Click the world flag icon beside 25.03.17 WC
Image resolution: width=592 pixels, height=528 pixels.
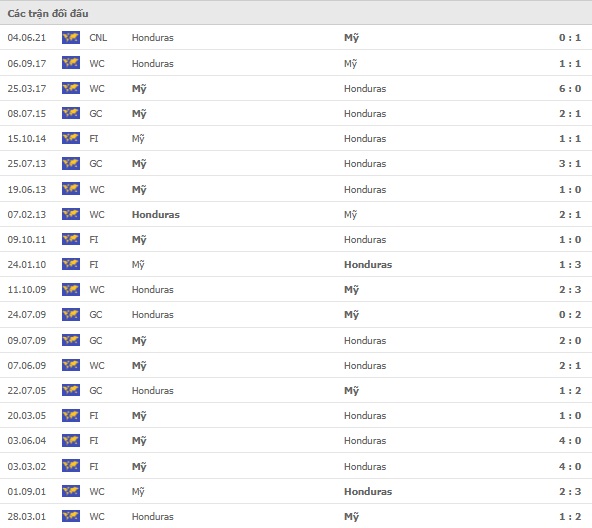[71, 88]
